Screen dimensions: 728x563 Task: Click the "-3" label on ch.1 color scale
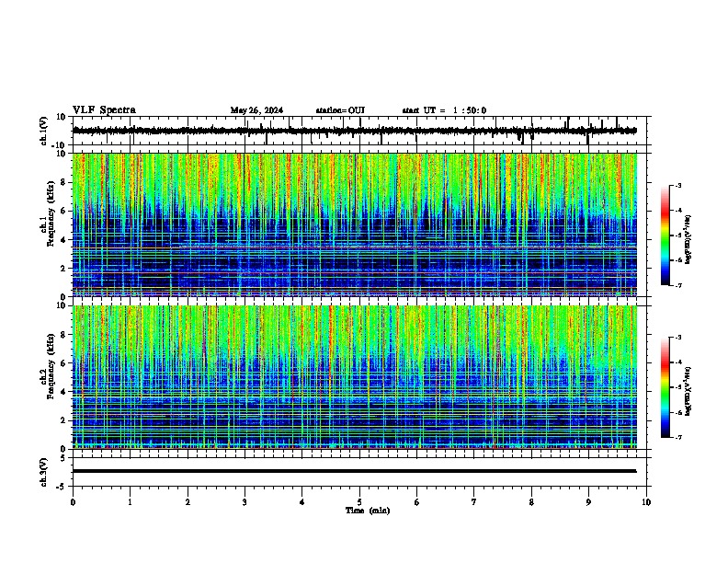[x=677, y=185]
